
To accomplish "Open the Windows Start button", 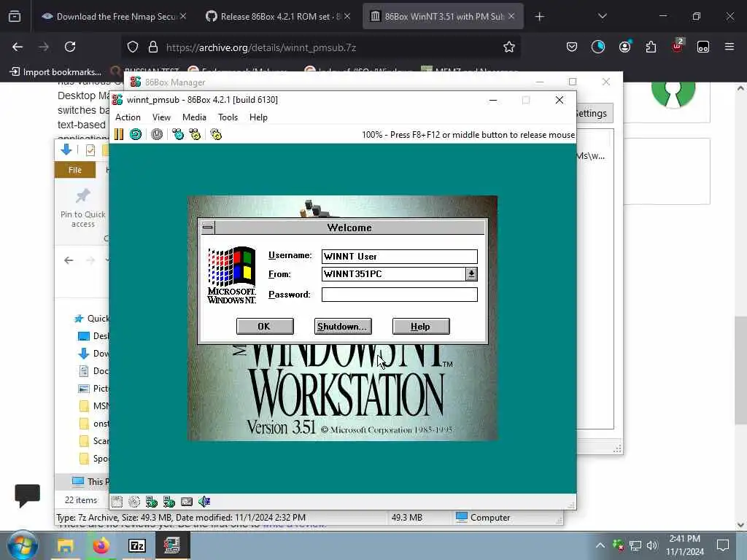I will [x=23, y=545].
